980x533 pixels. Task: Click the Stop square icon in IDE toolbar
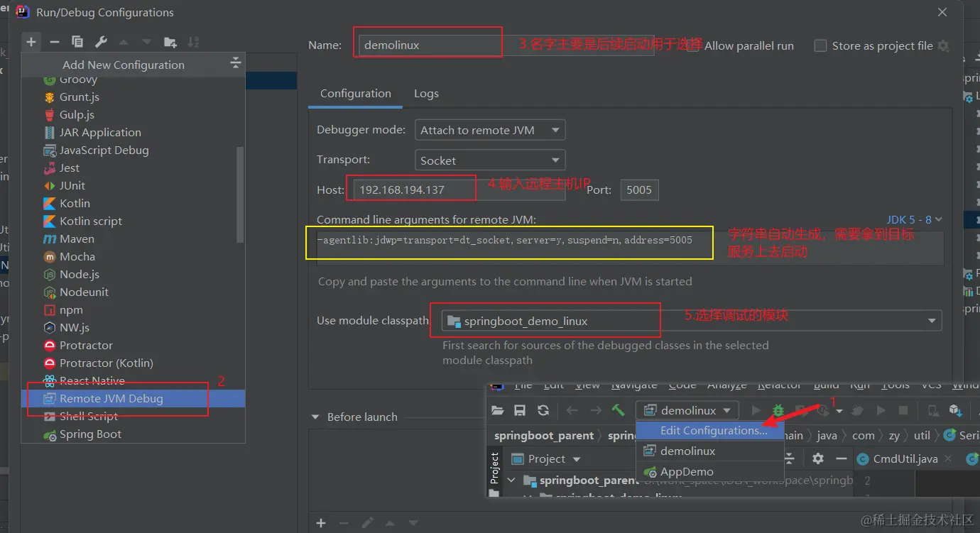(903, 410)
